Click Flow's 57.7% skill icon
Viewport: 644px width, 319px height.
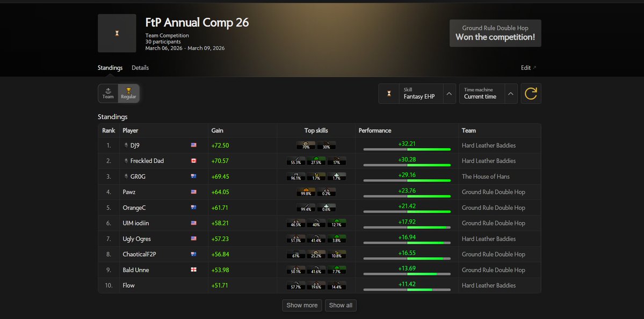click(296, 286)
